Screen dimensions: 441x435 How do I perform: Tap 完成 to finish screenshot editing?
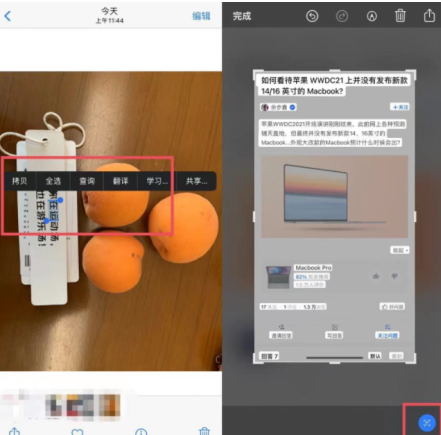242,16
